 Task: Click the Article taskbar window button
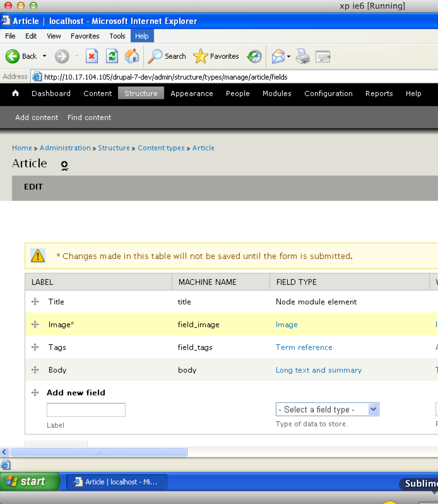click(x=116, y=482)
